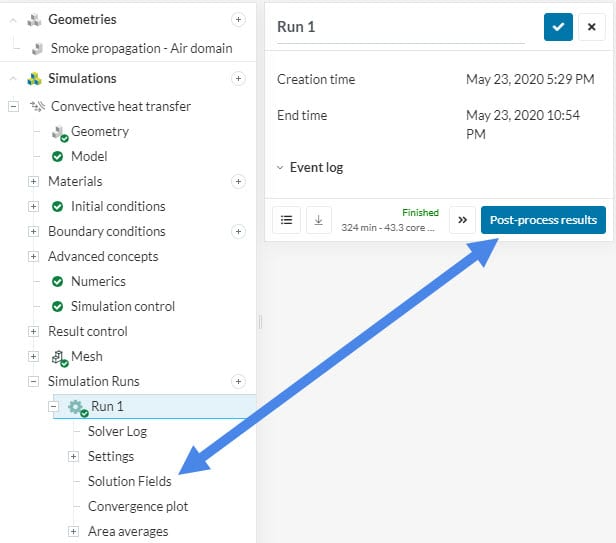Select Convergence plot item
Viewport: 616px width, 543px height.
tap(138, 506)
